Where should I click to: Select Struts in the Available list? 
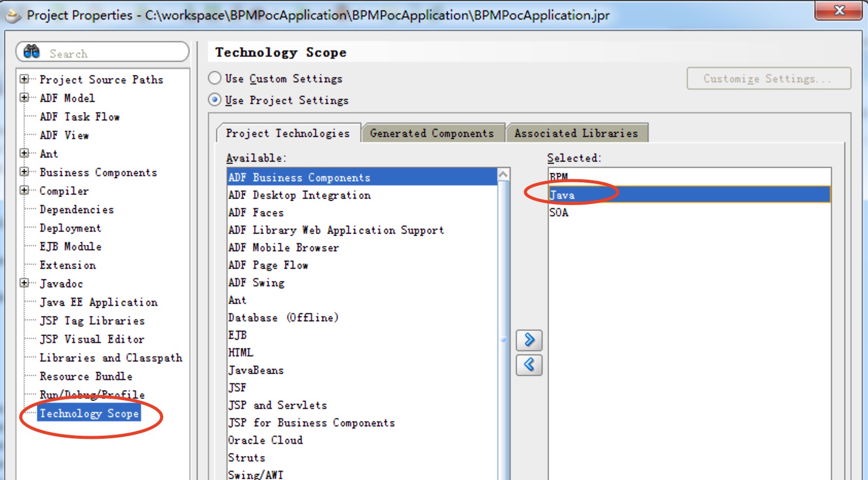362,458
